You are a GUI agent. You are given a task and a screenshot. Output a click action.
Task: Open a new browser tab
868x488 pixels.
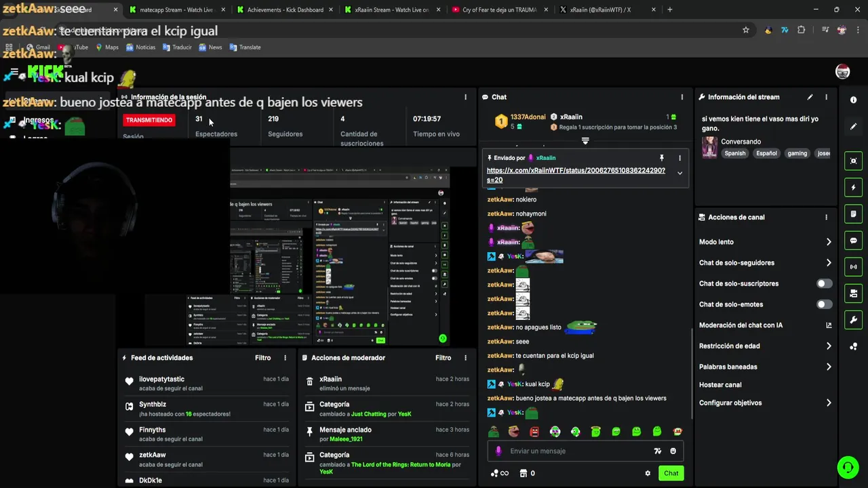click(670, 9)
